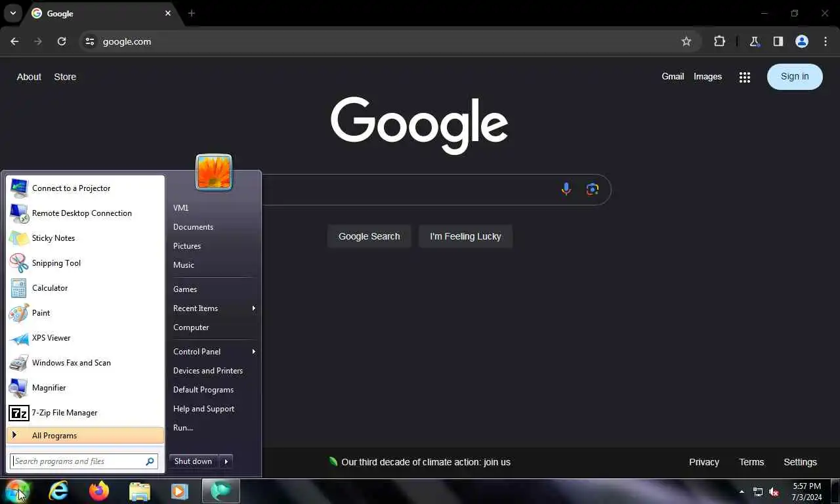Open network icon in system tray

tap(758, 492)
